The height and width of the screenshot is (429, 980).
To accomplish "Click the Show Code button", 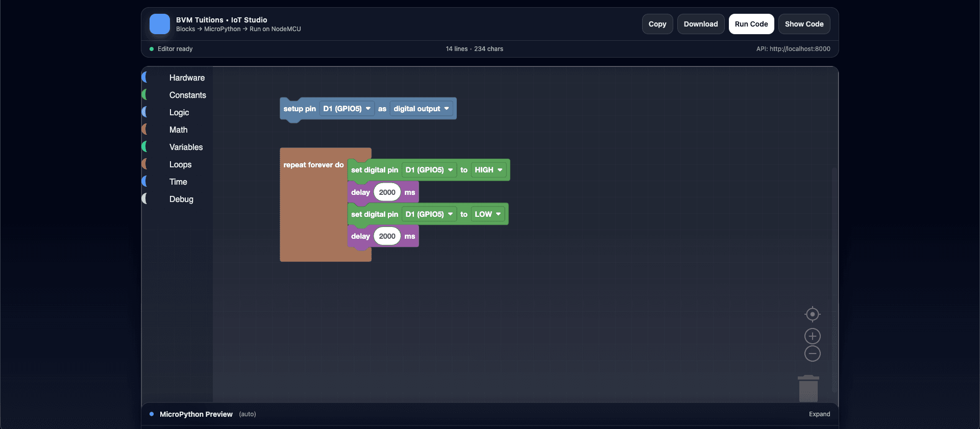I will tap(804, 24).
